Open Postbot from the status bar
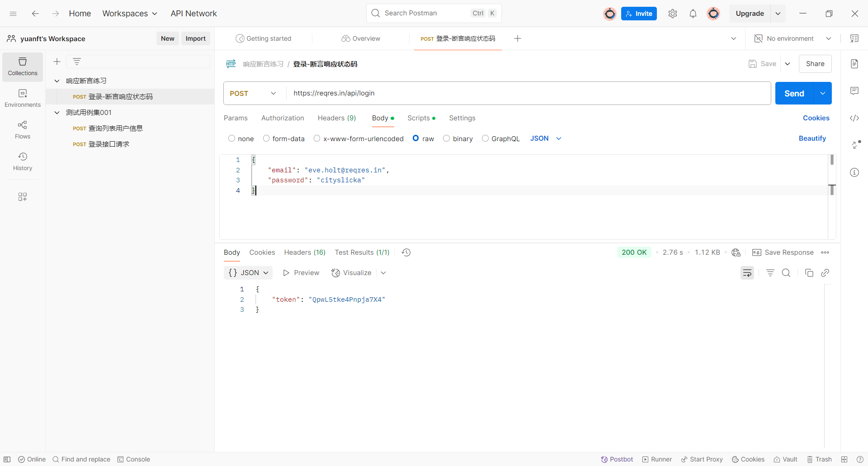The image size is (868, 466). pyautogui.click(x=617, y=459)
